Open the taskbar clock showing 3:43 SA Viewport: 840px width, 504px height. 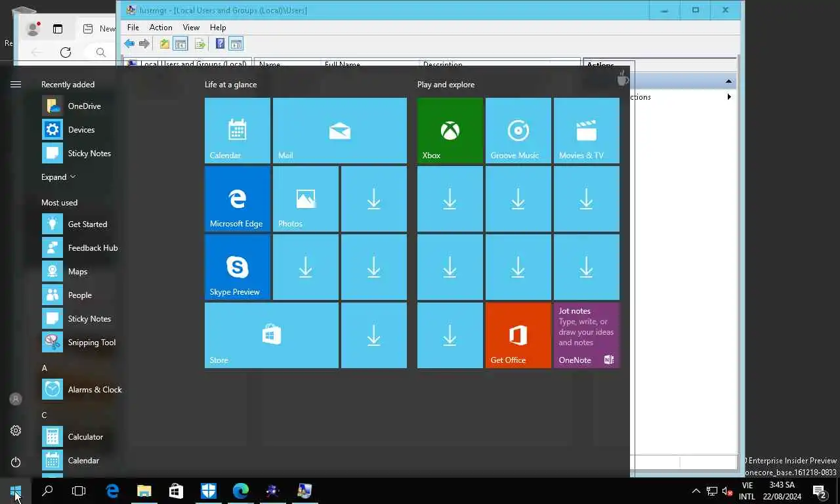[x=782, y=491]
